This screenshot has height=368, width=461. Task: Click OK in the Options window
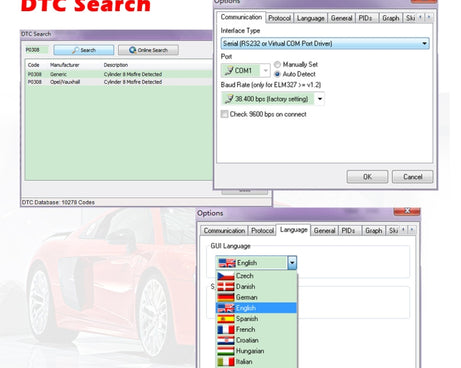coord(367,177)
